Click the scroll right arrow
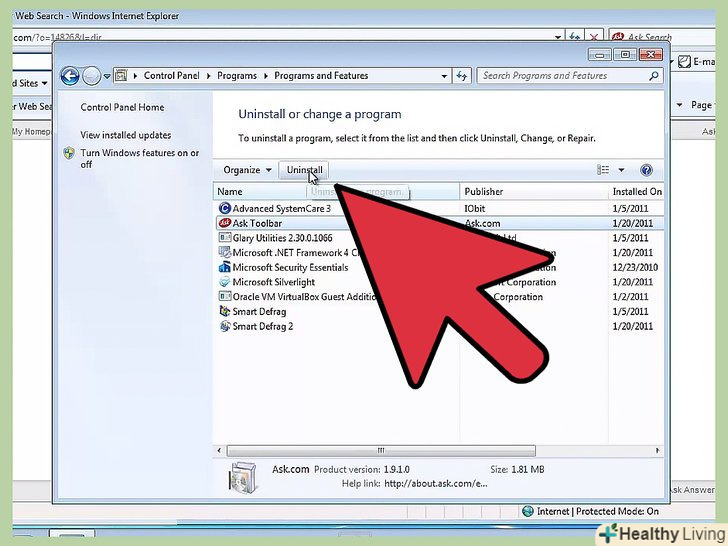This screenshot has height=546, width=728. click(657, 450)
